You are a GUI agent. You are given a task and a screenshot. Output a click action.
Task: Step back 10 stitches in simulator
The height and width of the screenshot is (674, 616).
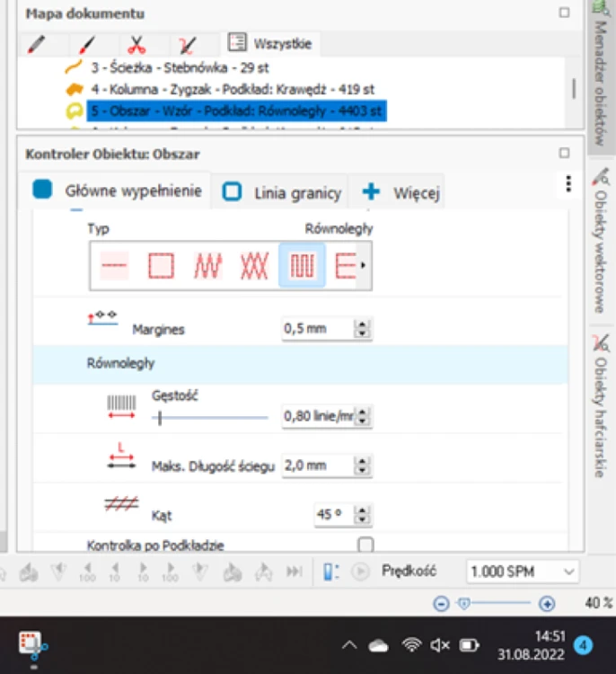pos(114,572)
